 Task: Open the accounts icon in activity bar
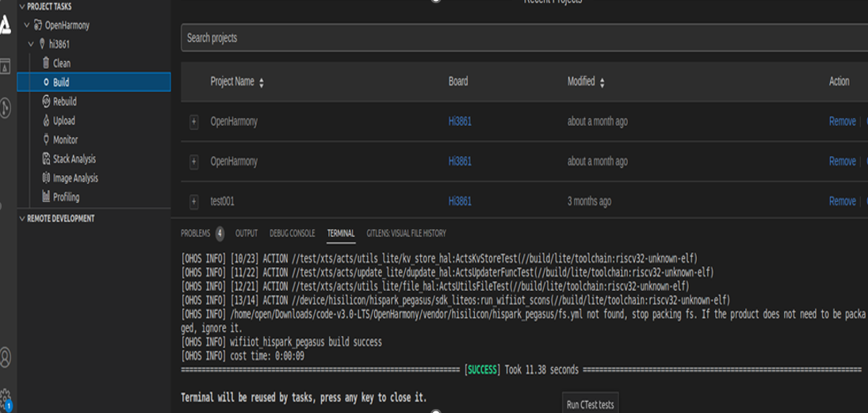[x=6, y=357]
